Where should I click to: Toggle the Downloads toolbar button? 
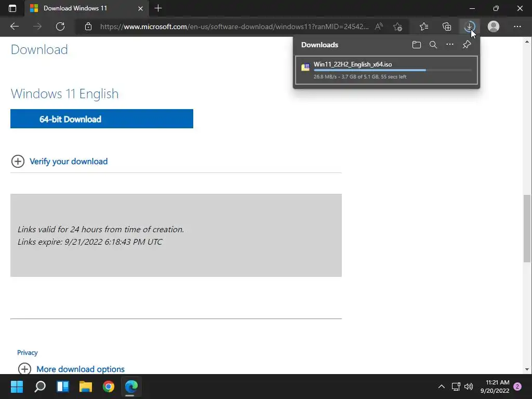470,26
